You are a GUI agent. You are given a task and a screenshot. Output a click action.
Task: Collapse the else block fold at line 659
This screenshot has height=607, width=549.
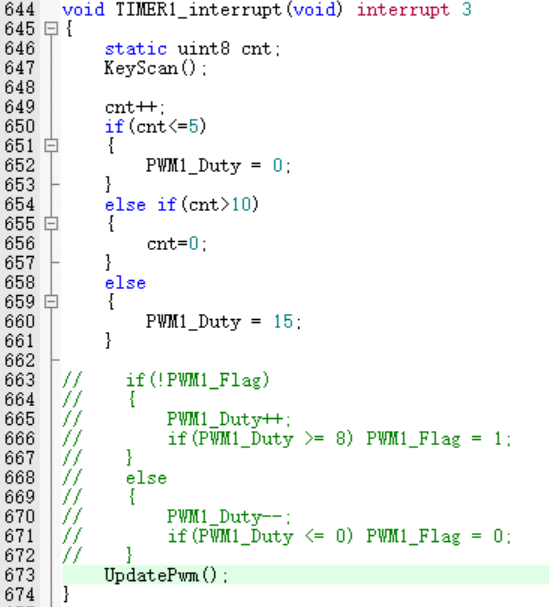point(51,302)
